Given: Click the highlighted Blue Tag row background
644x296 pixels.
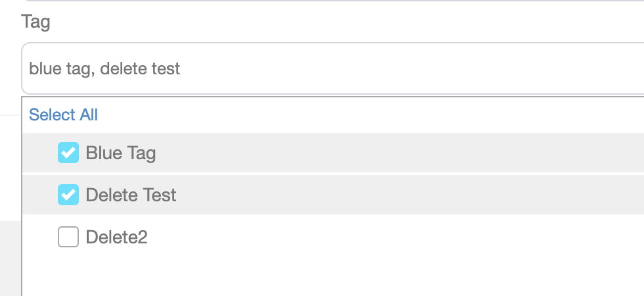Looking at the screenshot, I should (x=394, y=153).
